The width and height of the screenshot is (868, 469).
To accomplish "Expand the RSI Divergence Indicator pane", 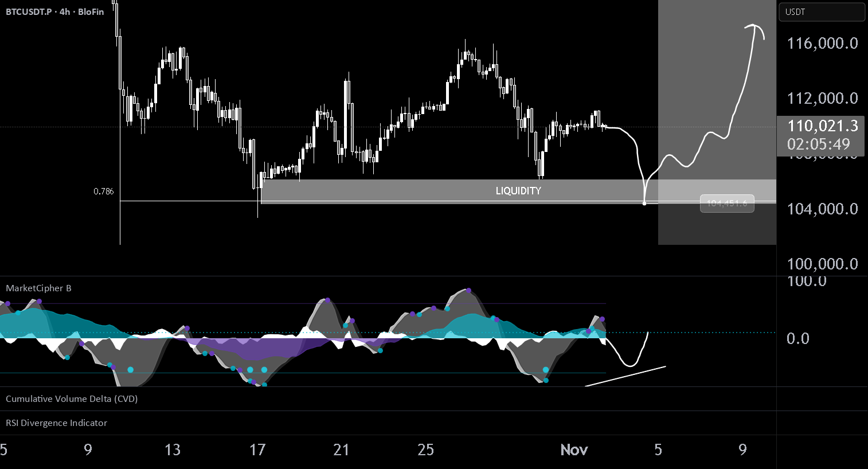I will point(56,423).
